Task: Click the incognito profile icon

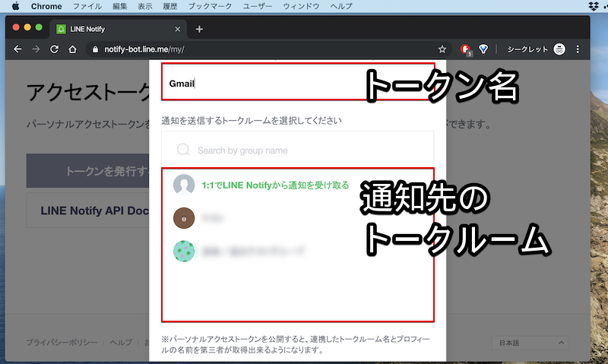Action: [x=560, y=49]
